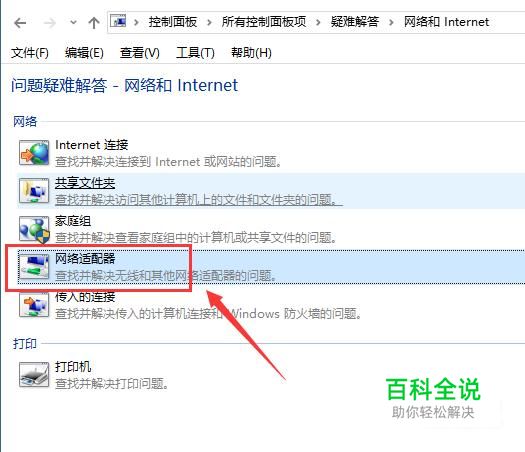Expand the chevron after 控制面板
This screenshot has width=525, height=452.
(x=209, y=23)
